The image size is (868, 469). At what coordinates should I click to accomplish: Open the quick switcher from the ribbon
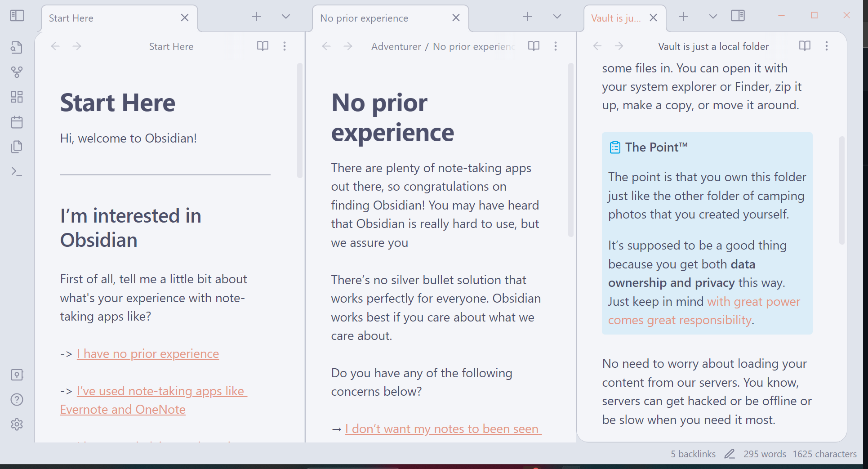17,47
